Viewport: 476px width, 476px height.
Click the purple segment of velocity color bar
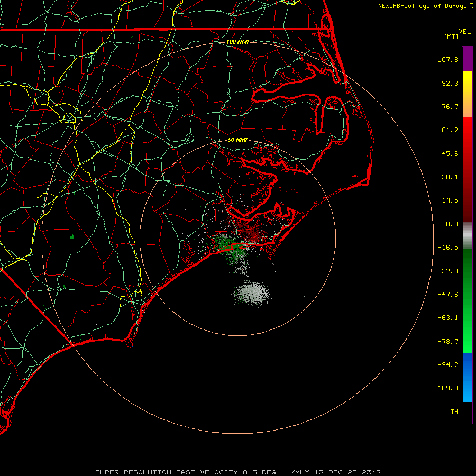(467, 59)
